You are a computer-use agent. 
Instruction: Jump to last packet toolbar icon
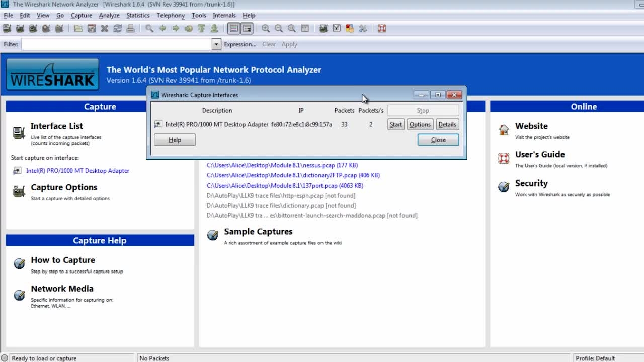click(x=215, y=29)
